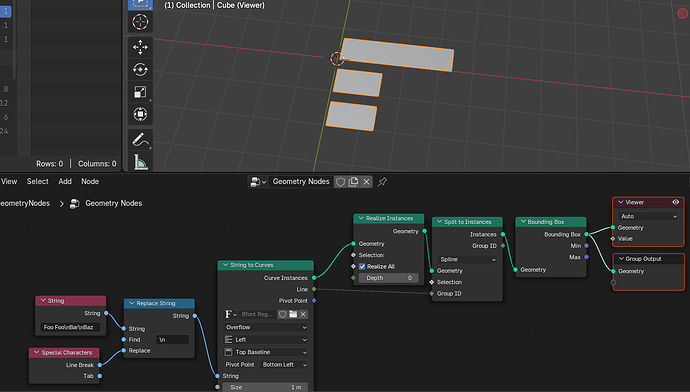The height and width of the screenshot is (392, 690).
Task: Toggle font fake user shield icon
Action: (x=283, y=314)
